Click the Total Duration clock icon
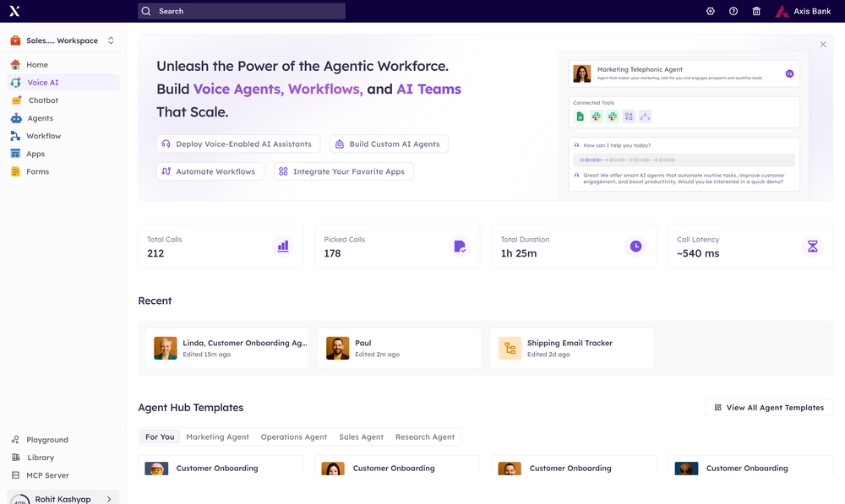 636,246
